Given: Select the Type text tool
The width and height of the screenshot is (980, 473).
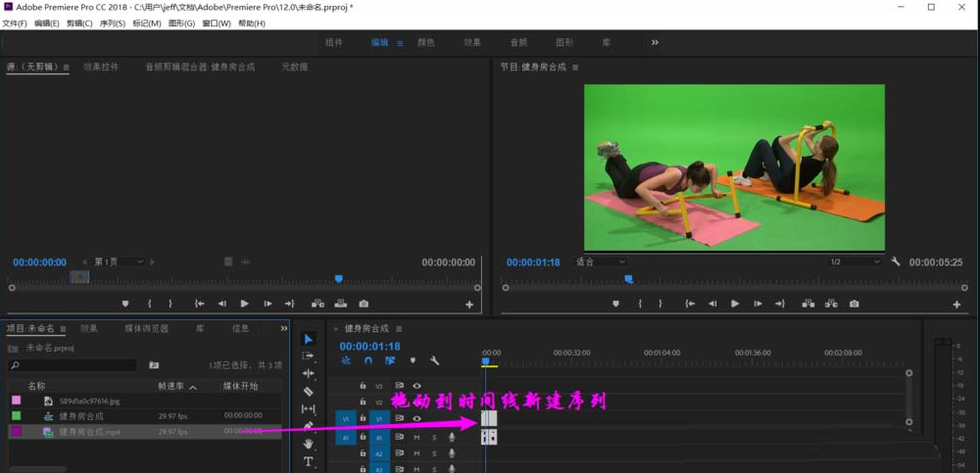Looking at the screenshot, I should (309, 461).
